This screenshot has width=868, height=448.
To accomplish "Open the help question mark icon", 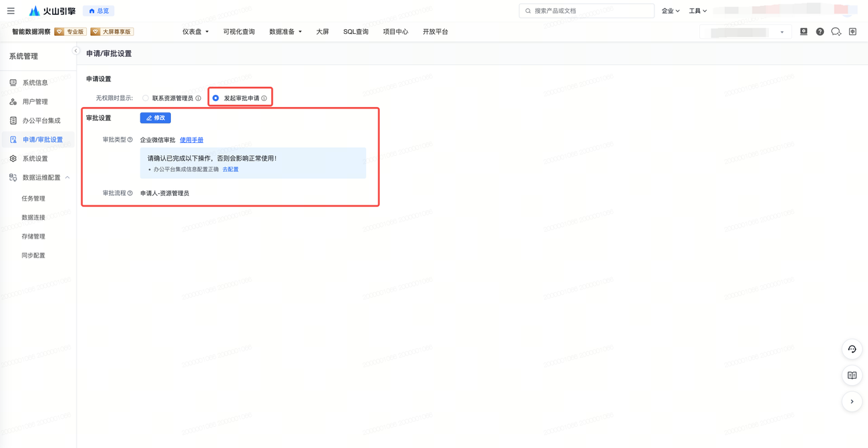I will [820, 32].
